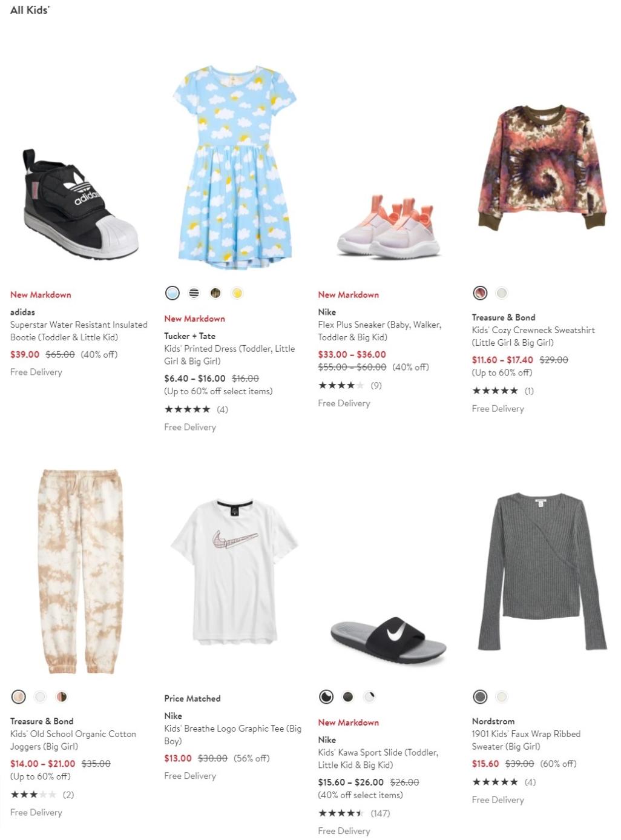View 147 reviews for Kawa Sport Slide
This screenshot has height=840, width=621.
coord(380,813)
